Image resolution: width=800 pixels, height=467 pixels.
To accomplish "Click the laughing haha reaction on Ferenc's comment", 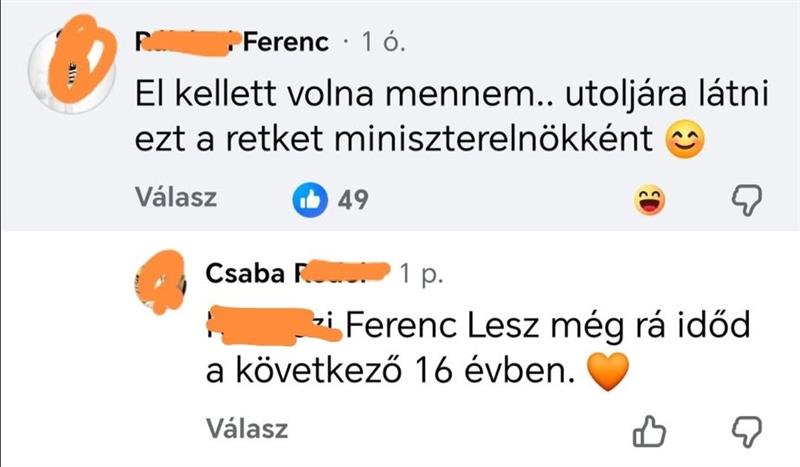I will [x=651, y=202].
